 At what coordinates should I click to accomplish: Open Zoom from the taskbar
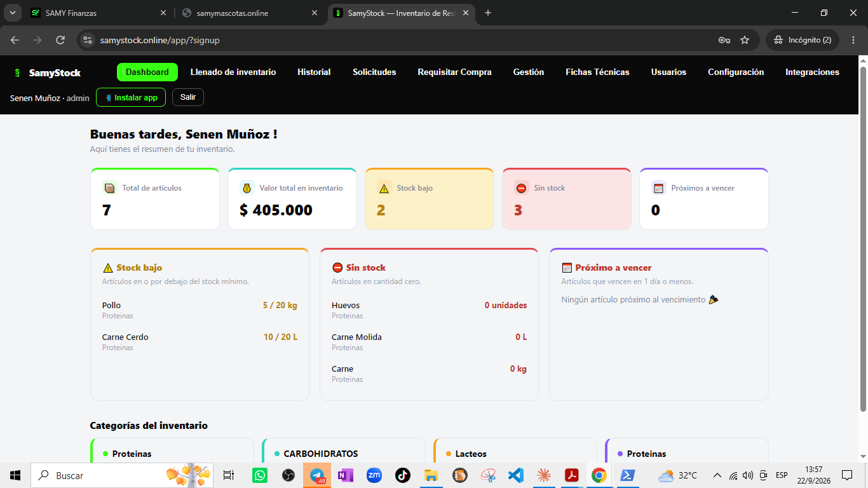pyautogui.click(x=374, y=475)
